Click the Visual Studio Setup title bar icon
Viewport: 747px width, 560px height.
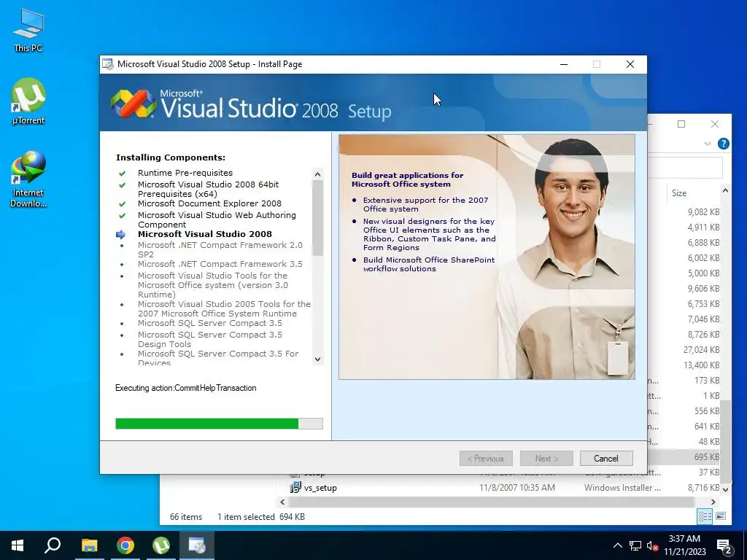pyautogui.click(x=108, y=64)
